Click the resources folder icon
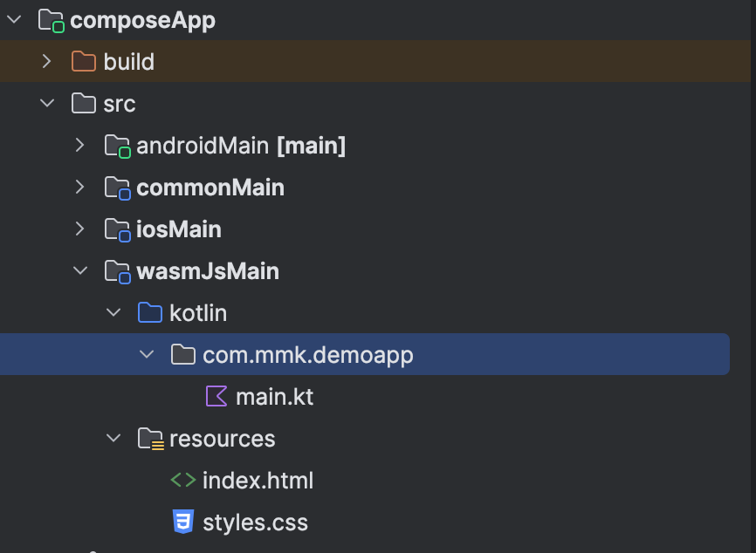Screen dimensions: 756x553 (x=150, y=439)
